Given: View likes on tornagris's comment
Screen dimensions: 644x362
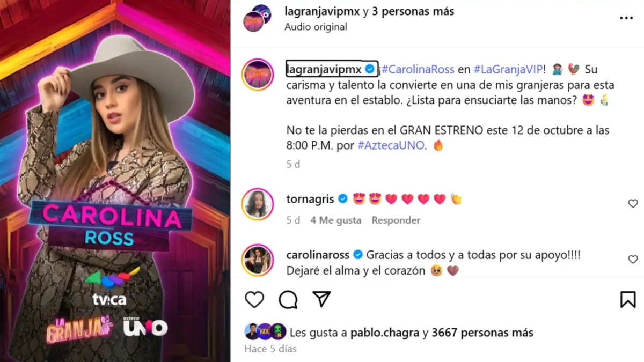Looking at the screenshot, I should 335,220.
